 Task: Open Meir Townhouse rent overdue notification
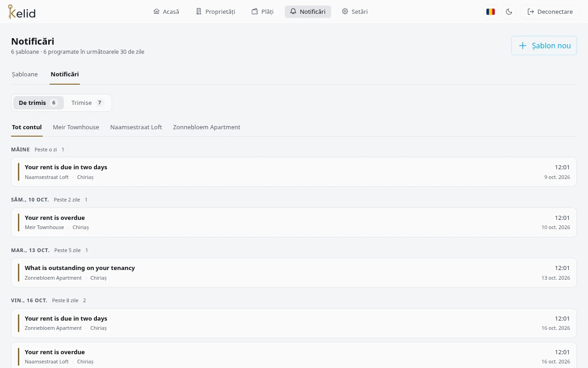[294, 222]
